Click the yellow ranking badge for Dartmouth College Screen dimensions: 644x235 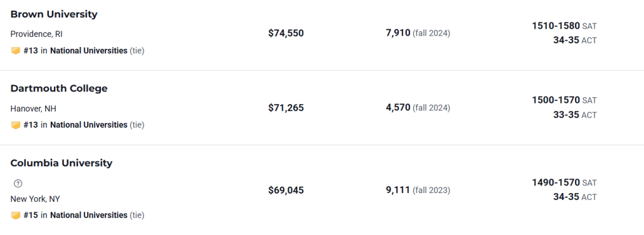[x=16, y=125]
